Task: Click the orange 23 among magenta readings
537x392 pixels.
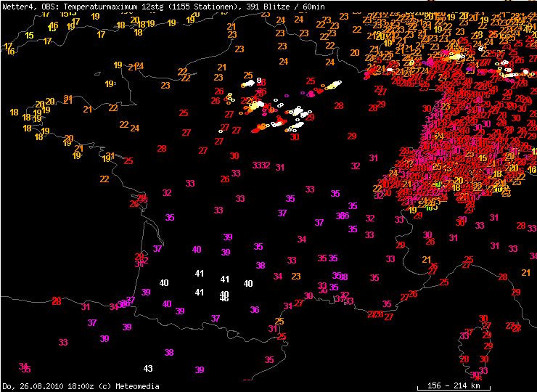Action: coord(295,276)
